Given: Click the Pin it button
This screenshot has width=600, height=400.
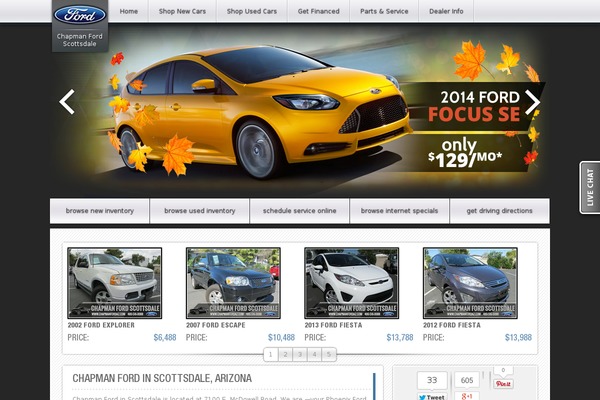Looking at the screenshot, I should point(503,384).
